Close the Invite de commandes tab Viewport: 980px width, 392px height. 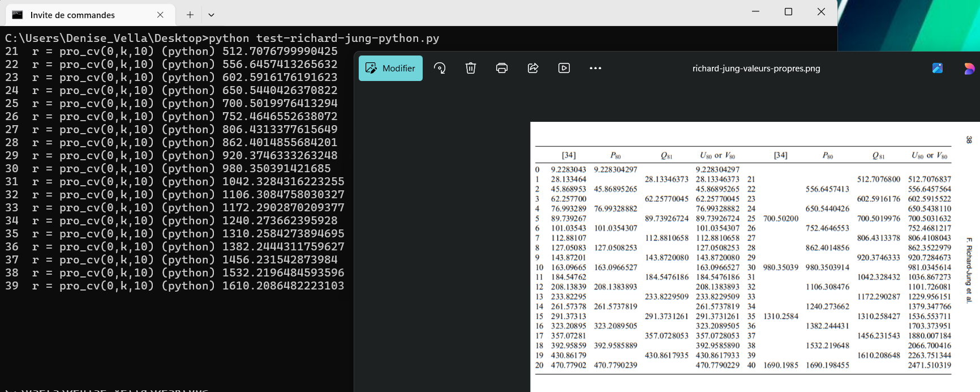pyautogui.click(x=160, y=15)
